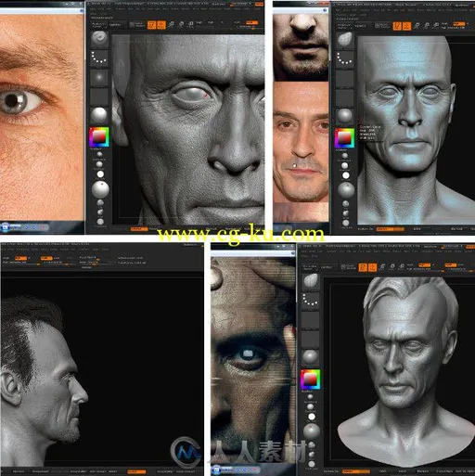Toggle orange Zadd button in eye close-up window

click(x=251, y=22)
